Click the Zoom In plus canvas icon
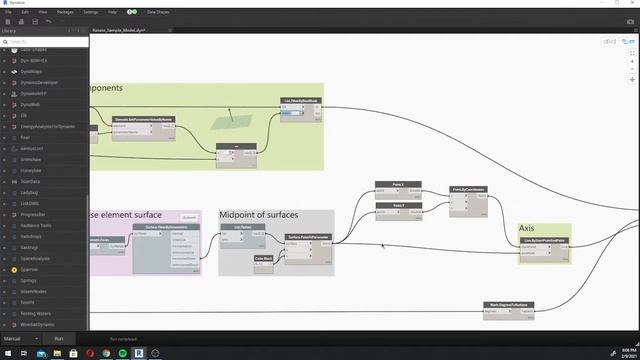640x360 pixels. pyautogui.click(x=632, y=61)
